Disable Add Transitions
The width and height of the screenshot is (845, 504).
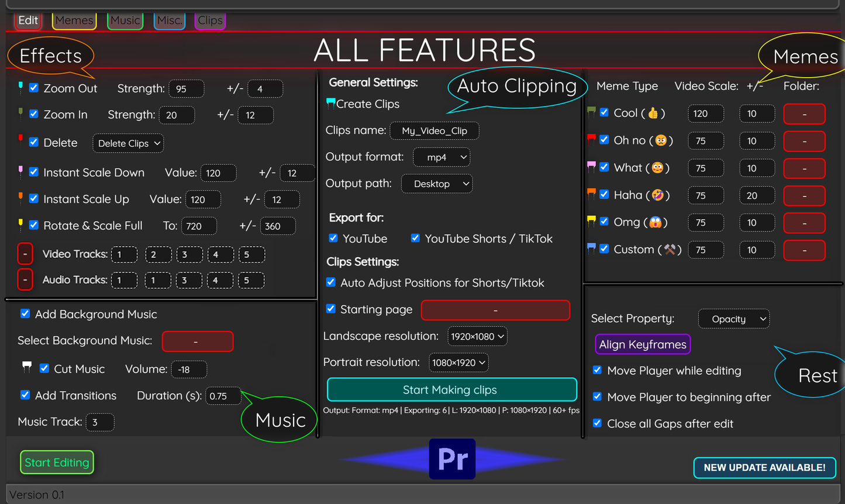[25, 395]
